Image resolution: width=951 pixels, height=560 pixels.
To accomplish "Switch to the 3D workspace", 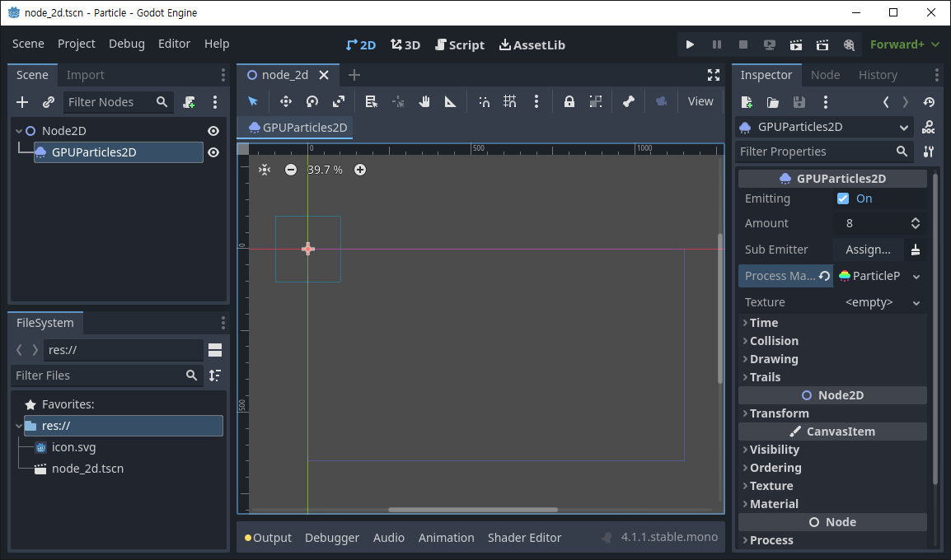I will coord(405,44).
